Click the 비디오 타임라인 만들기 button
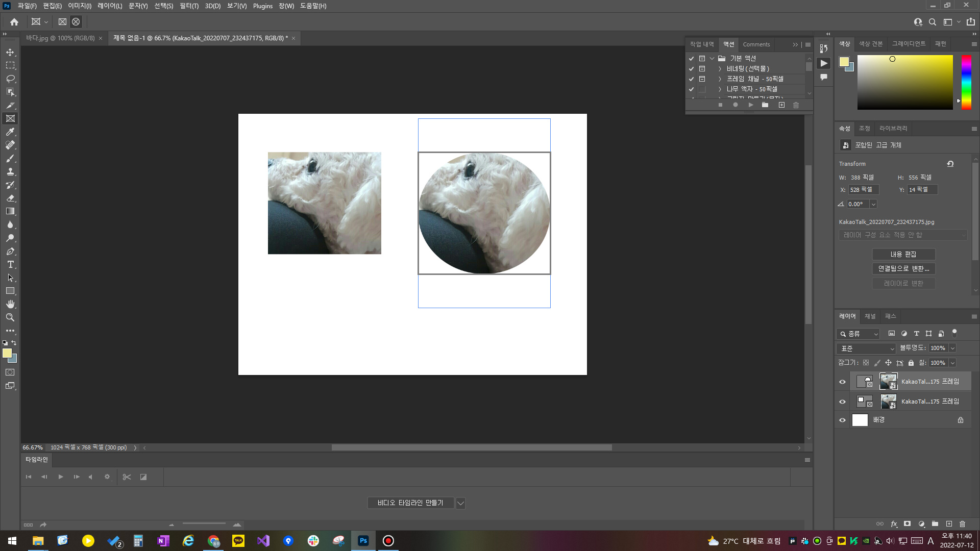This screenshot has height=551, width=980. pos(410,504)
